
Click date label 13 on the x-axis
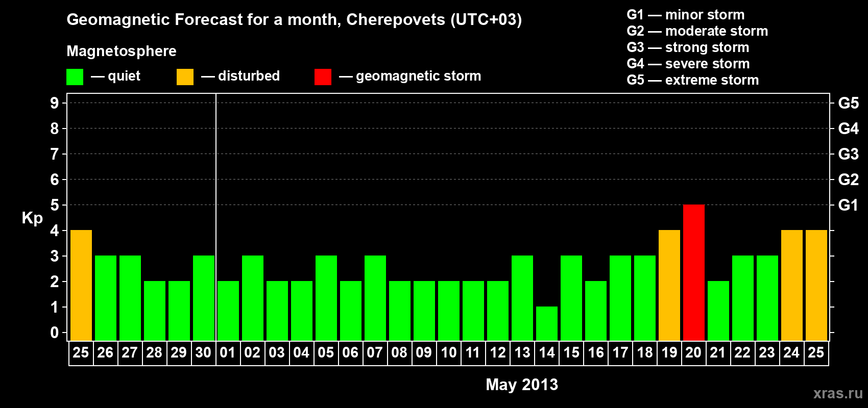[522, 353]
